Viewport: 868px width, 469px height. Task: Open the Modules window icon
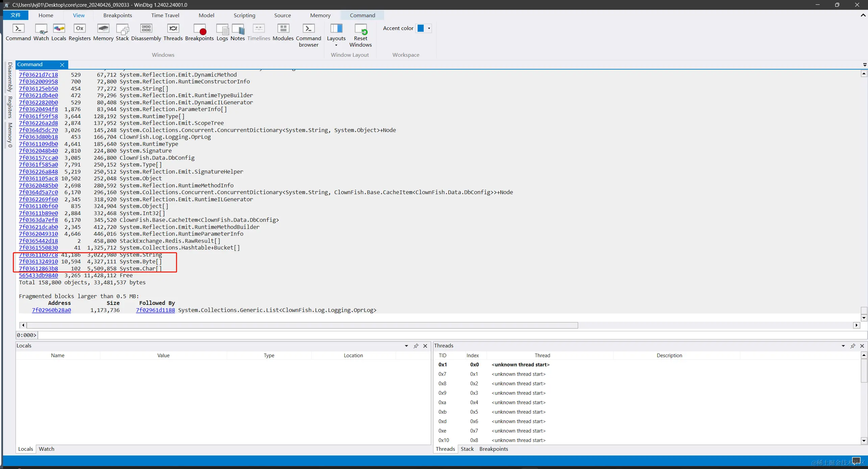[283, 29]
